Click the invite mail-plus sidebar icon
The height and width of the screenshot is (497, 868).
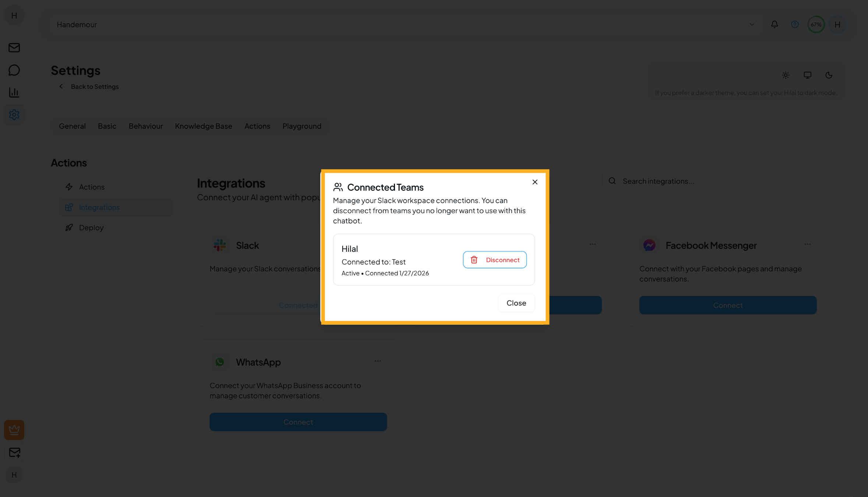click(x=14, y=452)
